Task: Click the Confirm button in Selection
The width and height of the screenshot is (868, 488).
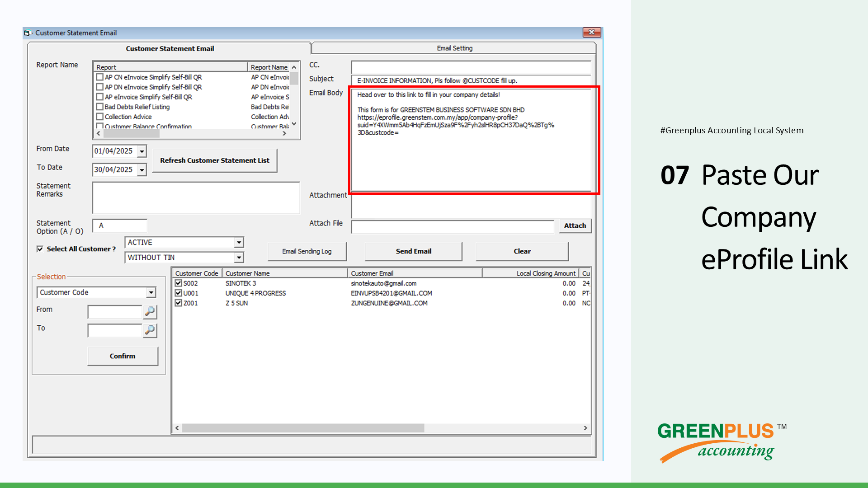Action: click(x=123, y=356)
